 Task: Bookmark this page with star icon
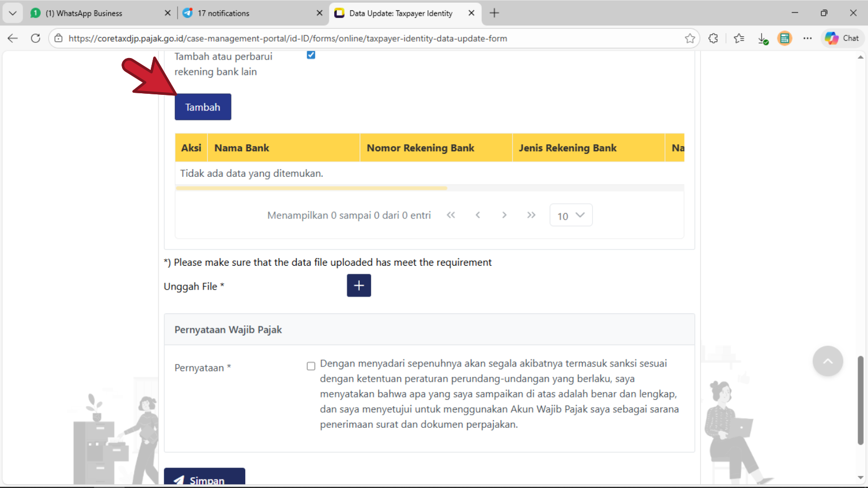pos(690,38)
